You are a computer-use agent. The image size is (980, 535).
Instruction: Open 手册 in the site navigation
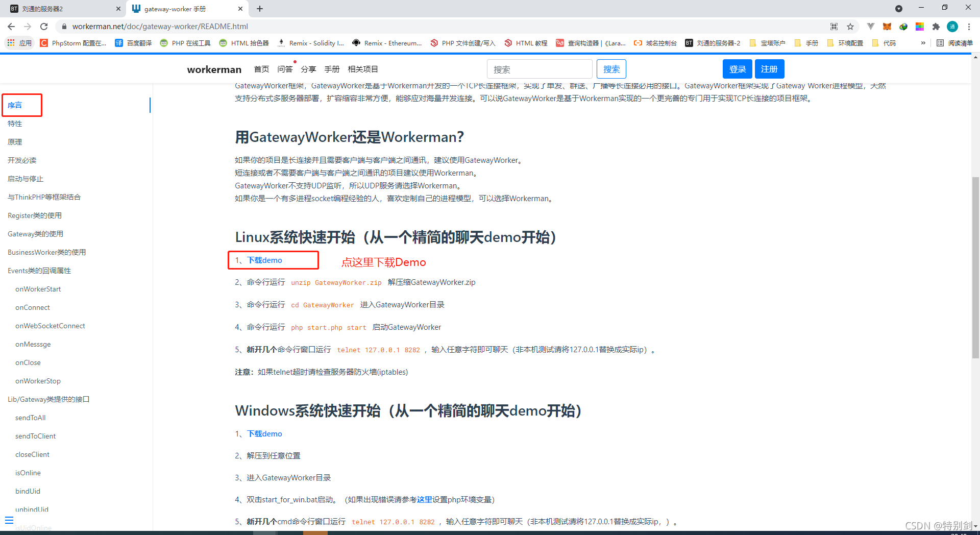point(332,69)
